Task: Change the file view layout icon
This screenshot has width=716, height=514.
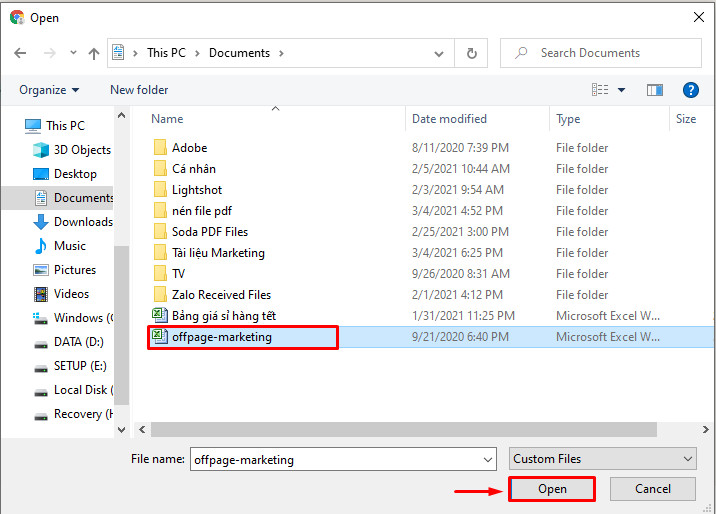Action: coord(600,89)
